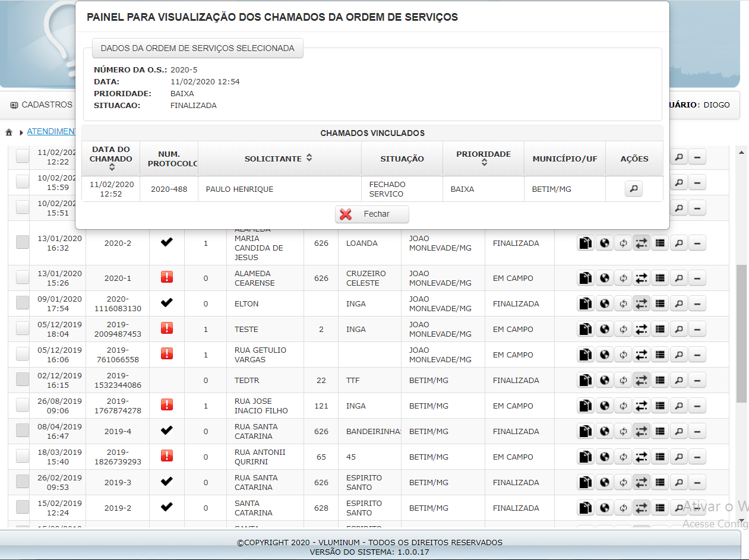Viewport: 749px width, 560px height.
Task: Select the checkbox for order 2020-1116083130
Action: tap(23, 302)
